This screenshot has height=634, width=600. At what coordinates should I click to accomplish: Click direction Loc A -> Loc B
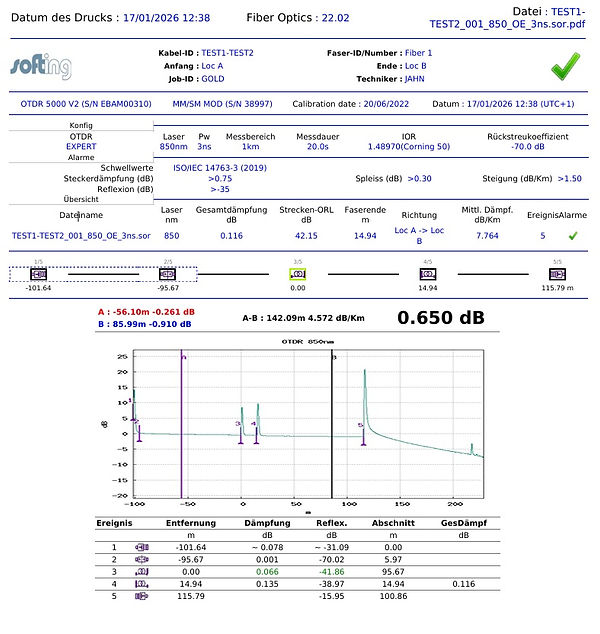[419, 235]
